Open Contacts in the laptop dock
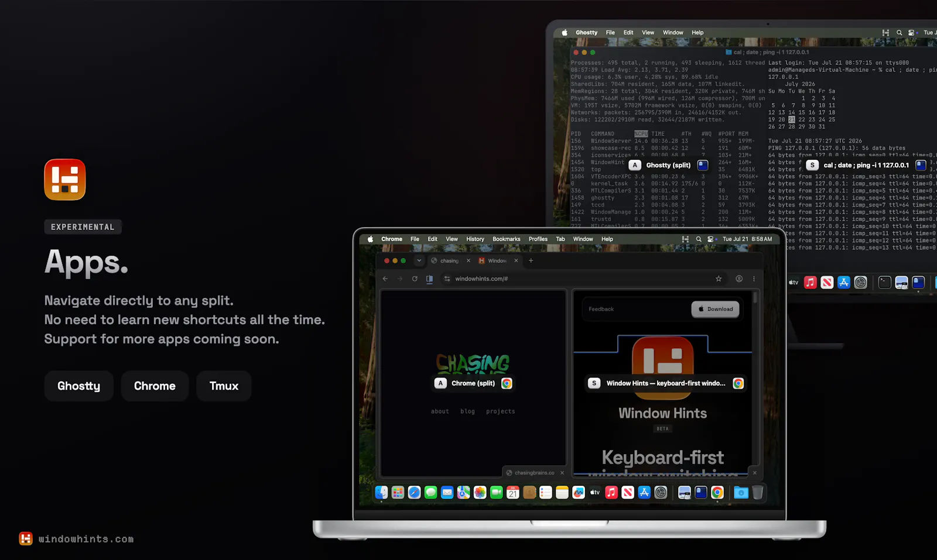This screenshot has width=937, height=560. point(529,493)
